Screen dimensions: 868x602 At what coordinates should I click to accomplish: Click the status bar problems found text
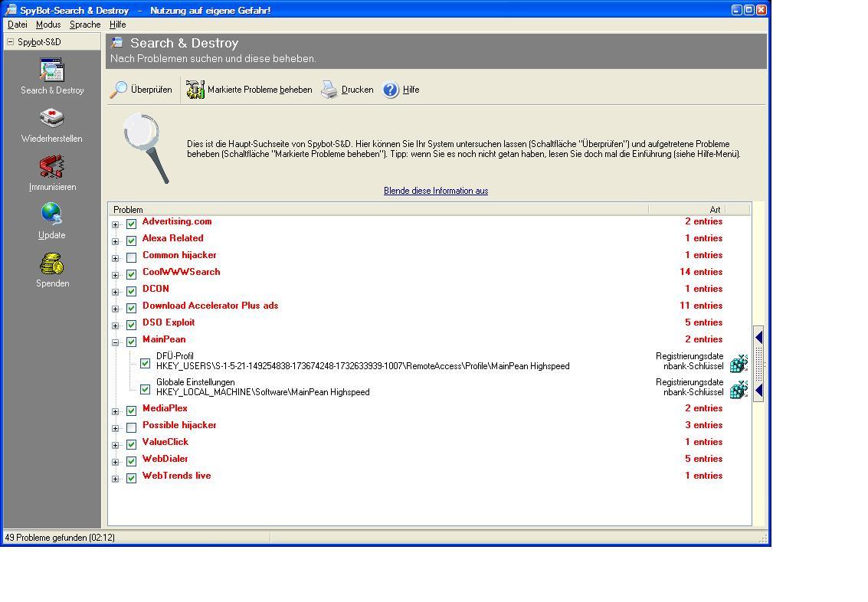click(x=60, y=537)
